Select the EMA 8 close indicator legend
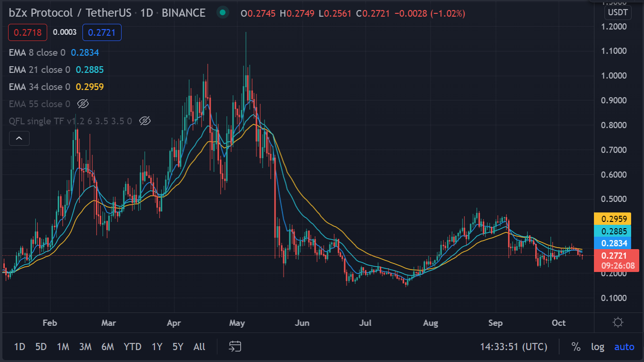Screen dimensions: 644x362 [x=37, y=52]
